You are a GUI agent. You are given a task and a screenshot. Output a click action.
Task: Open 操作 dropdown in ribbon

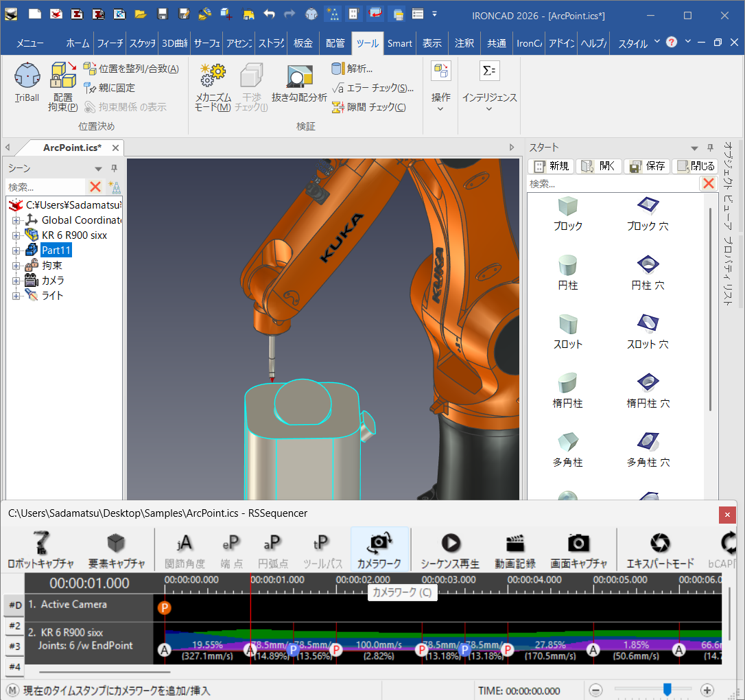click(x=441, y=88)
